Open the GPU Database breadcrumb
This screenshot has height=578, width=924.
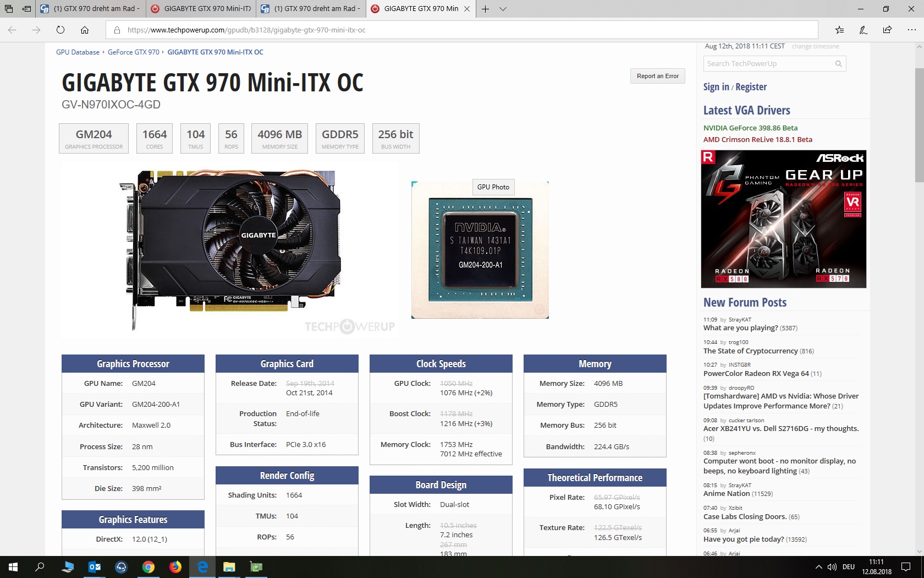click(x=78, y=52)
